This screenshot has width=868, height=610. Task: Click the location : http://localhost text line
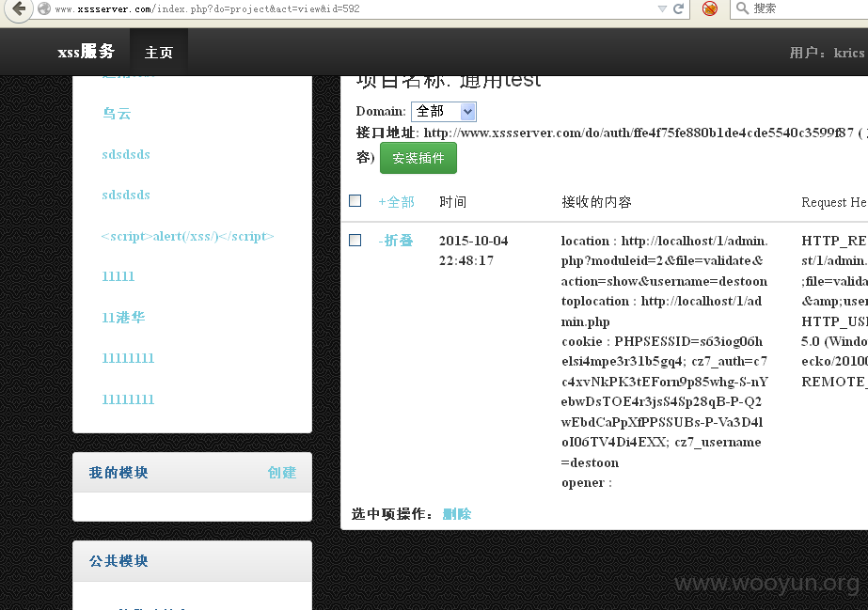click(664, 241)
